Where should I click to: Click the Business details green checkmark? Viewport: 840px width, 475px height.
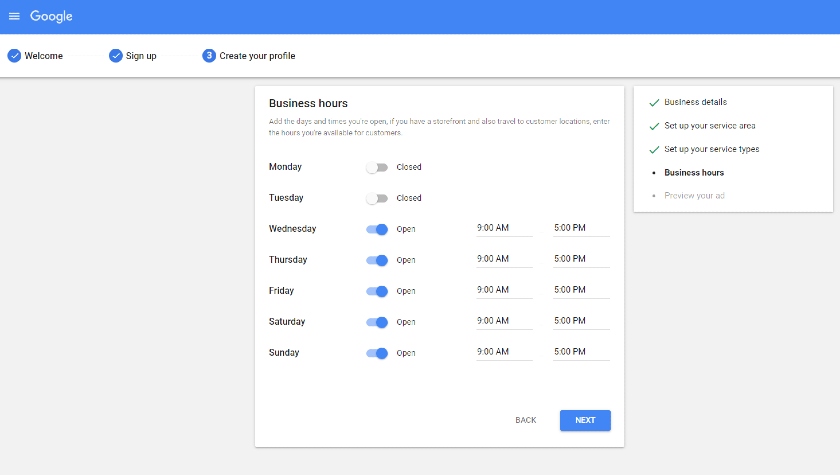point(654,102)
